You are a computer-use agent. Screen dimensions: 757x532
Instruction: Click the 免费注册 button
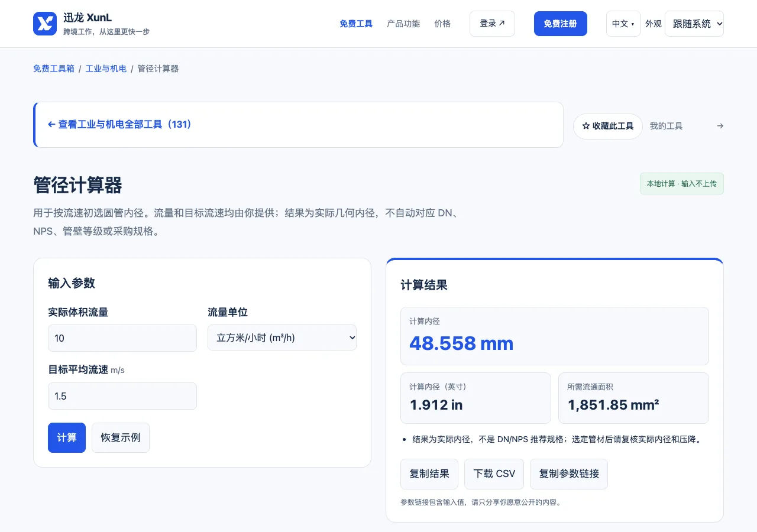click(x=561, y=24)
